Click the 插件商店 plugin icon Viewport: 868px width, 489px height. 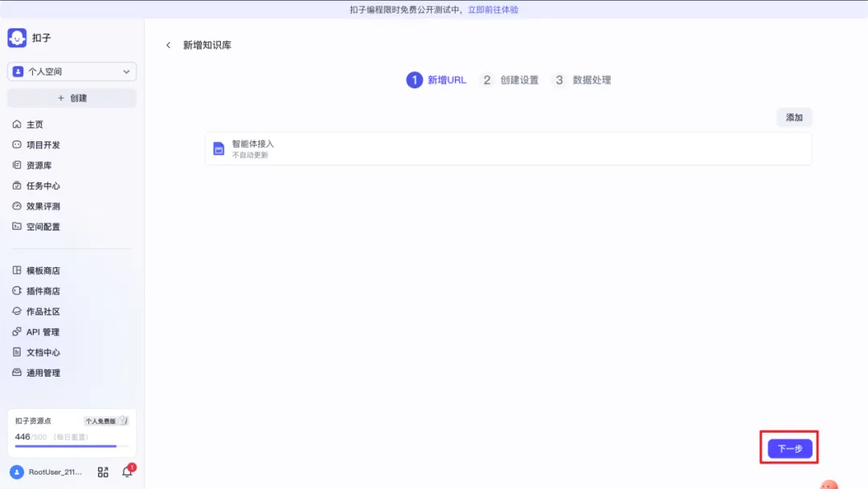[x=17, y=291]
